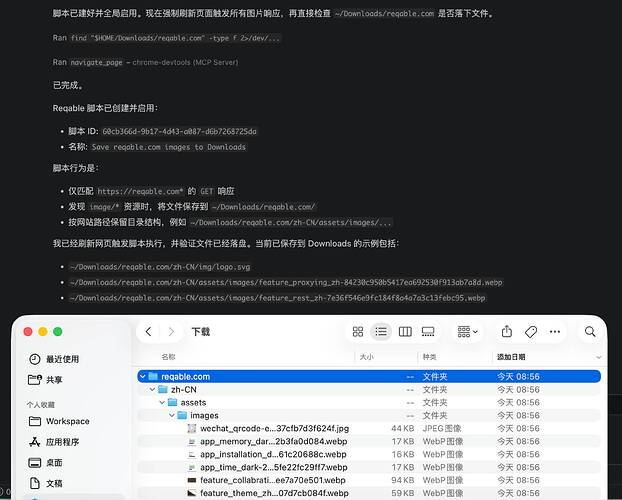Viewport: 622px width, 500px height.
Task: Select app_memory_dar webp file
Action: tap(369, 441)
